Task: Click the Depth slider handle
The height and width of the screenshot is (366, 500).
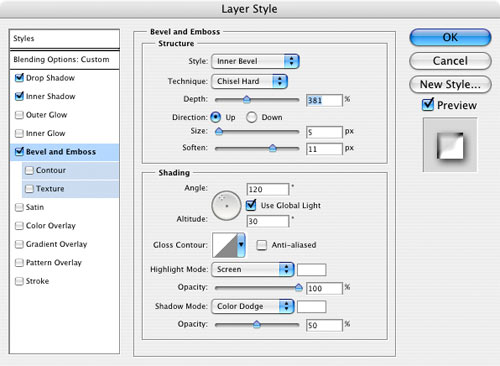Action: [246, 99]
